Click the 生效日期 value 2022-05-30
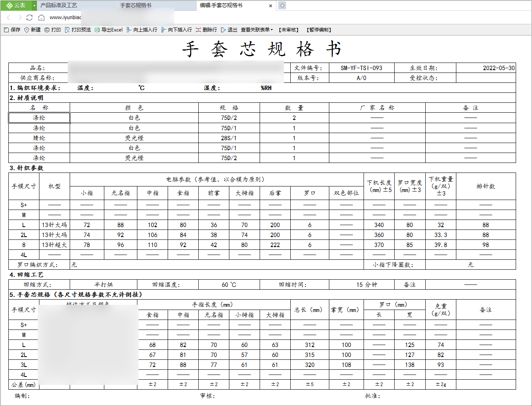Image resolution: width=532 pixels, height=406 pixels. [486, 68]
